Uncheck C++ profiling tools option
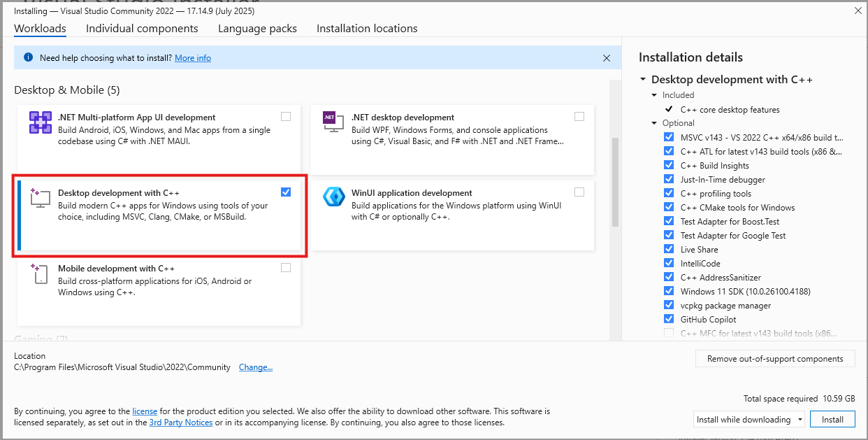The width and height of the screenshot is (868, 440). click(x=669, y=194)
